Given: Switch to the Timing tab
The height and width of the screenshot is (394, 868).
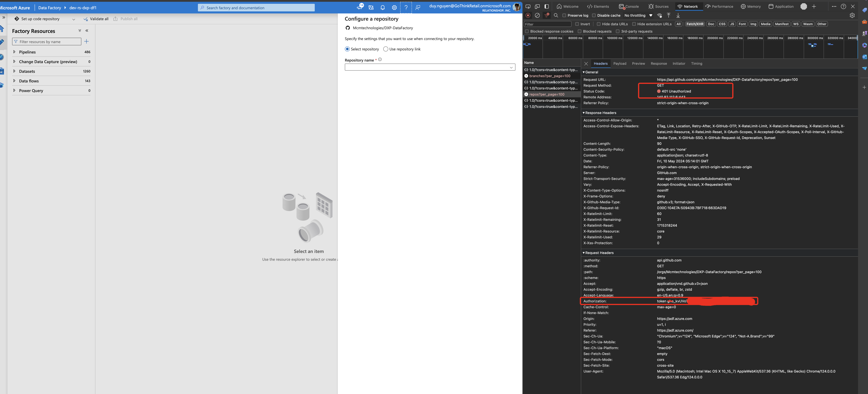Looking at the screenshot, I should 697,63.
